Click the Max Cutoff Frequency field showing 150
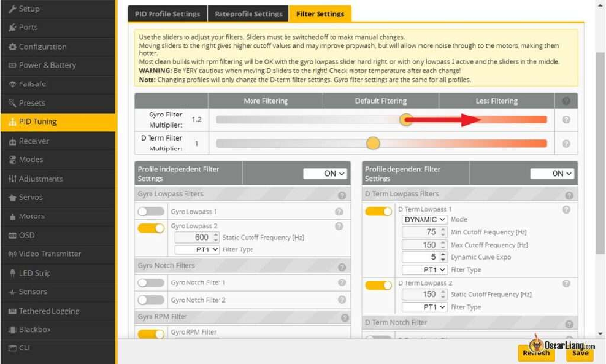This screenshot has height=364, width=606. (424, 245)
